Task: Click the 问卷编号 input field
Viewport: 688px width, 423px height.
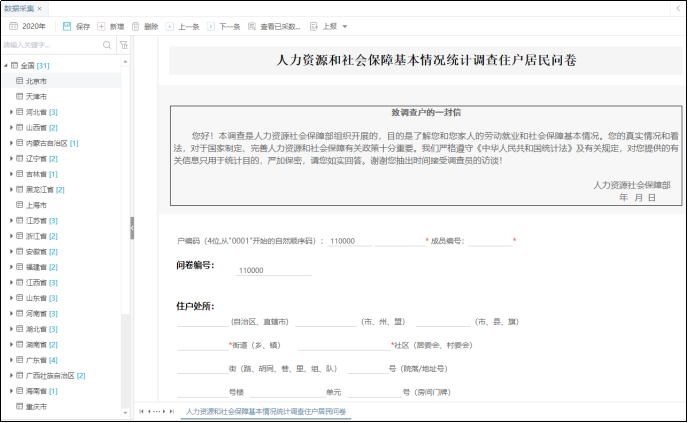Action: coord(270,271)
